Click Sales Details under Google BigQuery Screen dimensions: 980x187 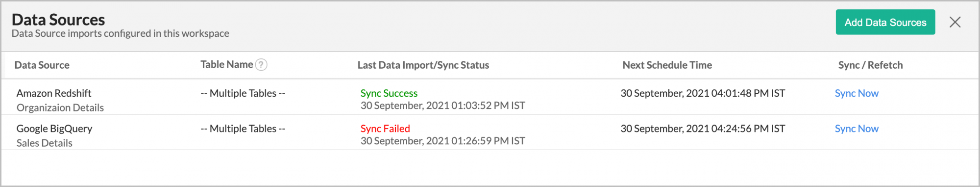pos(45,143)
